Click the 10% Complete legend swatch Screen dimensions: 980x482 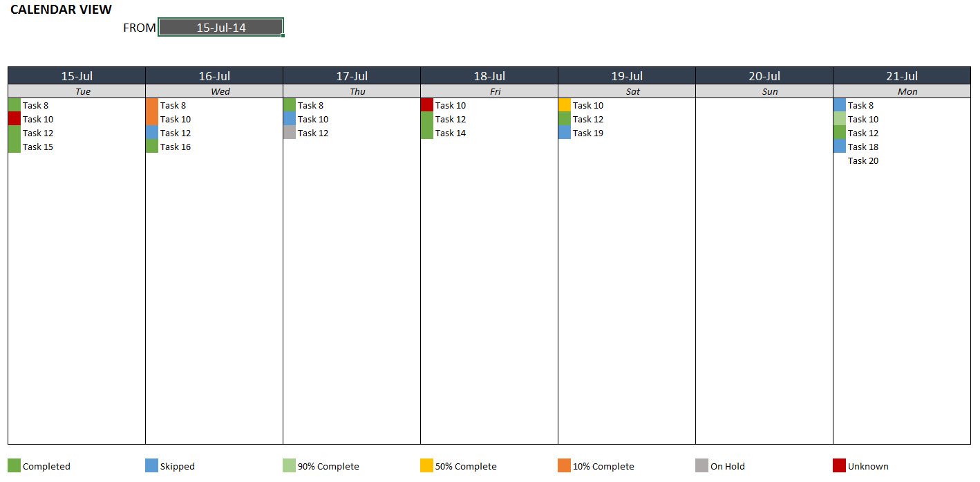[564, 465]
